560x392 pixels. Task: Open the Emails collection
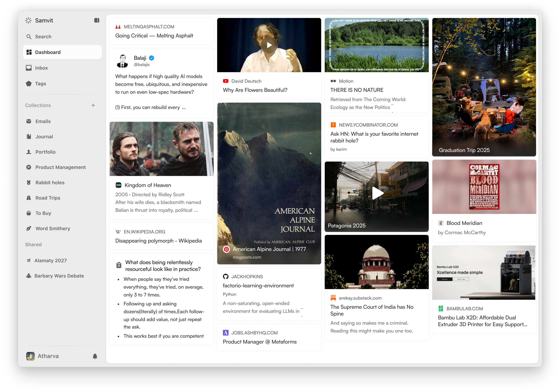(62, 121)
